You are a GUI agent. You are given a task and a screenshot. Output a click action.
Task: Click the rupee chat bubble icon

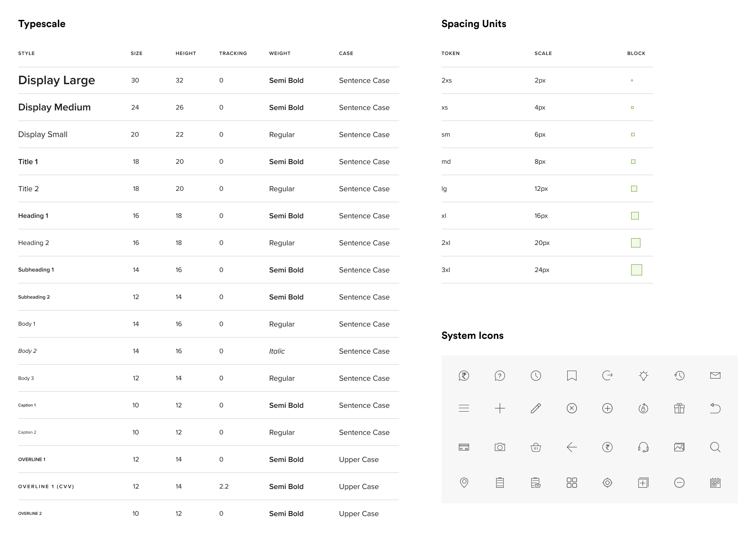pos(464,376)
